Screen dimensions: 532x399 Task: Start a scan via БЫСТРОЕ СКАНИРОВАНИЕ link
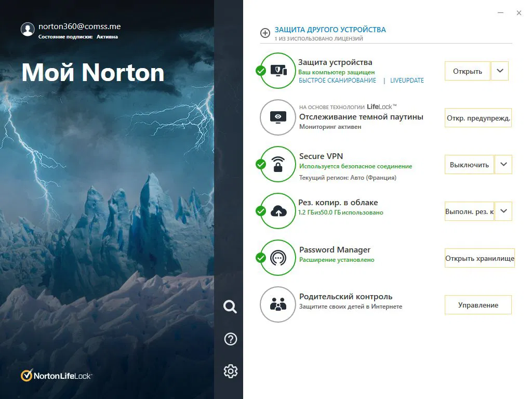(339, 81)
